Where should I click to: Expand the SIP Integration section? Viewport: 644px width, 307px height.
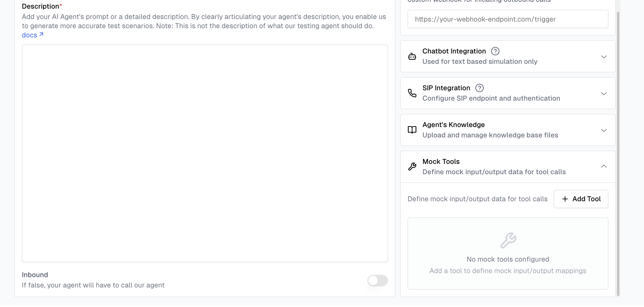tap(604, 93)
